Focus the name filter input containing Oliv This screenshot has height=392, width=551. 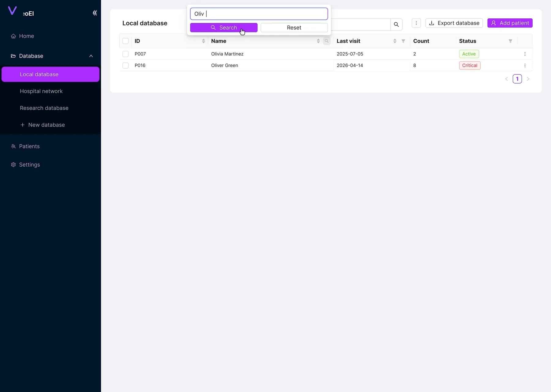click(259, 14)
